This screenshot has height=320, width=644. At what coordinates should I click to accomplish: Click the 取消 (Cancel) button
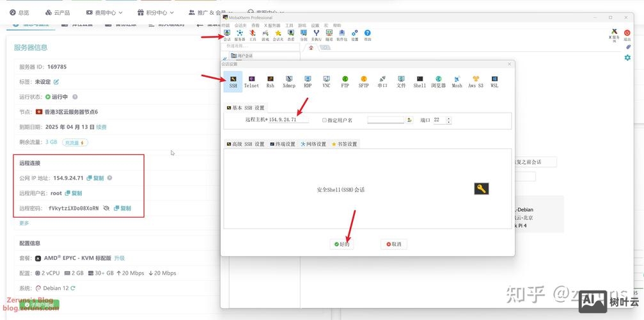393,244
